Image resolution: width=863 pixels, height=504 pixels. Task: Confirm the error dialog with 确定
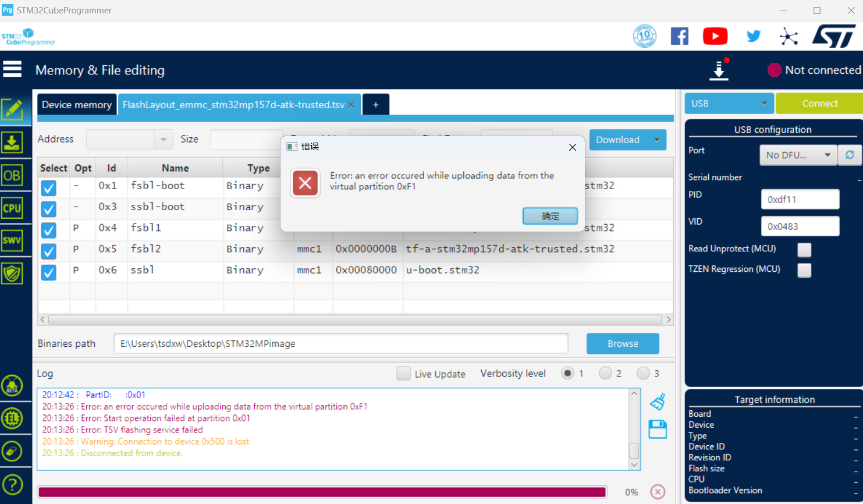(x=550, y=216)
